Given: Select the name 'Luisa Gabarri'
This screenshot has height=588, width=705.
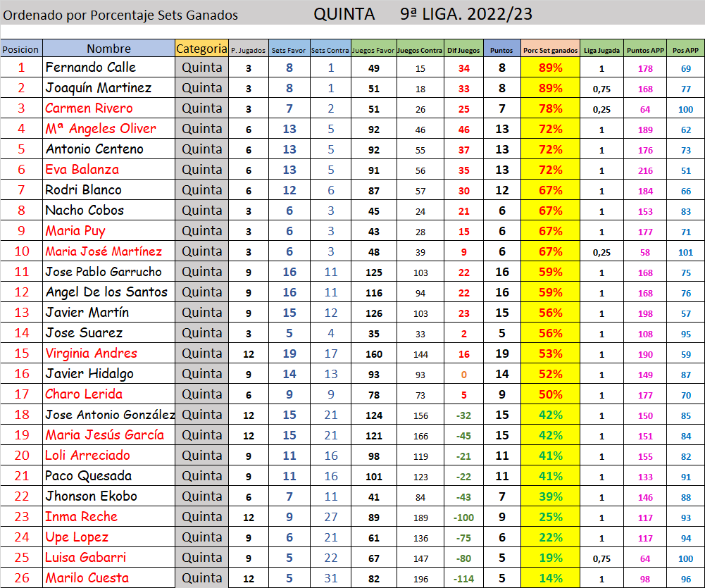Looking at the screenshot, I should [85, 558].
